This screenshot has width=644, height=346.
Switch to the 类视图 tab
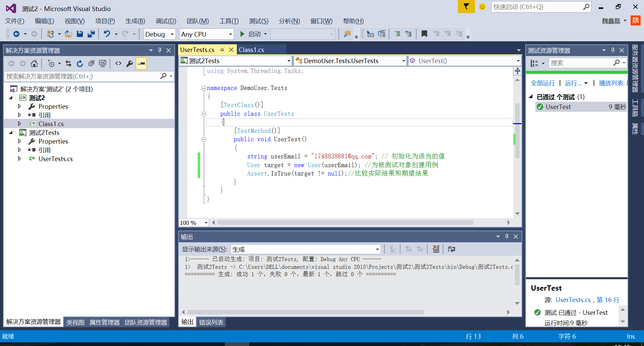pos(75,322)
